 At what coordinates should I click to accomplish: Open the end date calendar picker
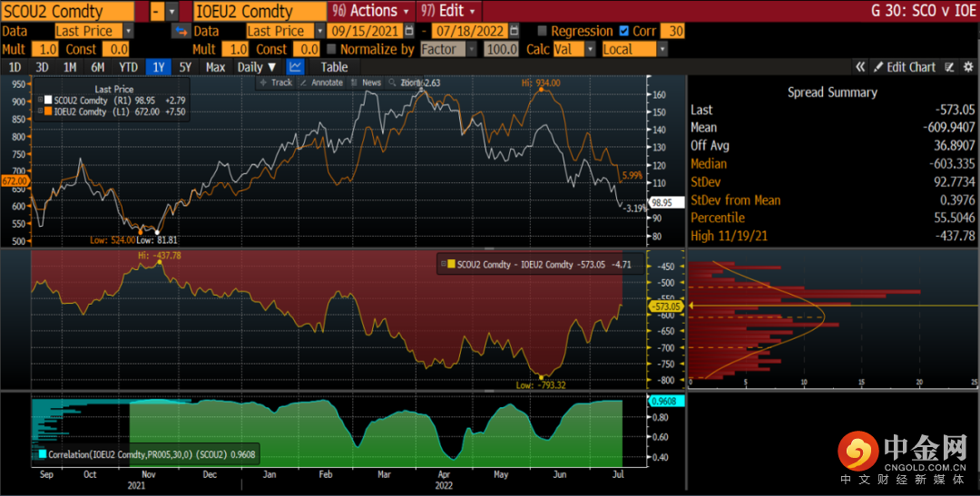tap(512, 31)
